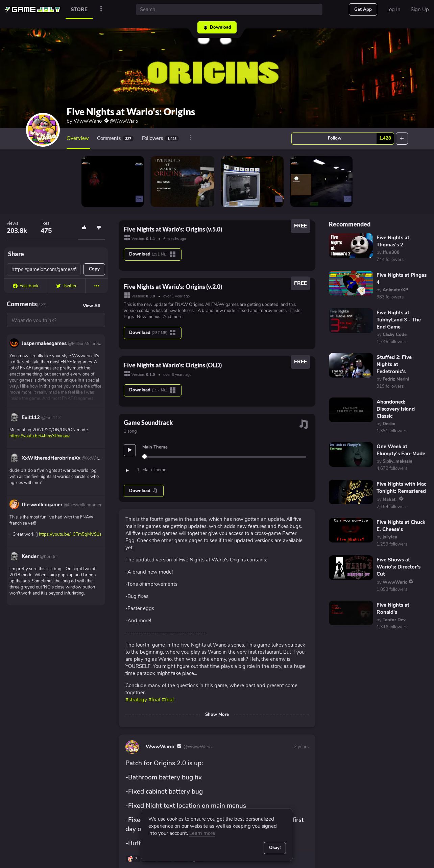
Task: Copy the share link
Action: coord(94,269)
